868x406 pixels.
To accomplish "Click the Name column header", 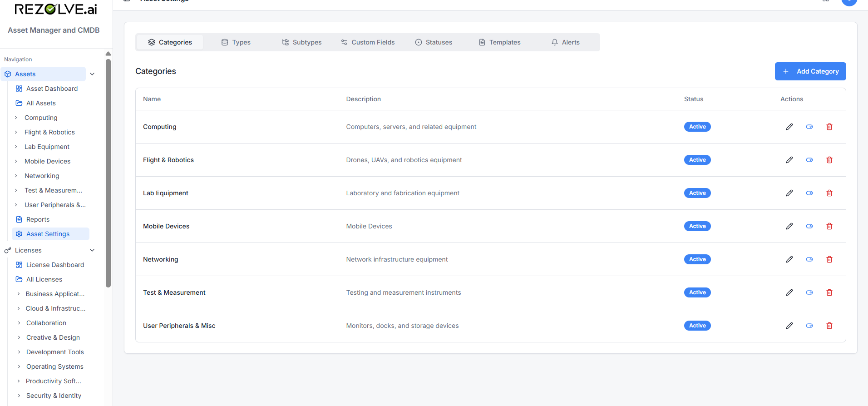I will (x=152, y=99).
